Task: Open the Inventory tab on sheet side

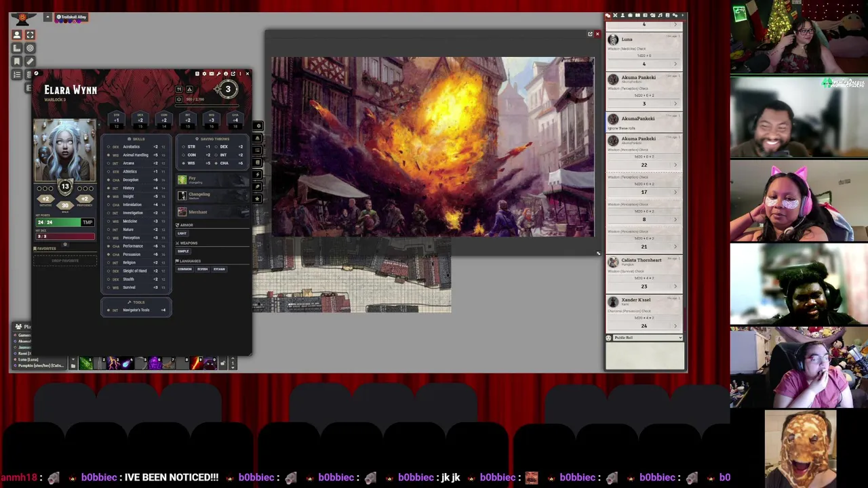Action: coord(259,138)
